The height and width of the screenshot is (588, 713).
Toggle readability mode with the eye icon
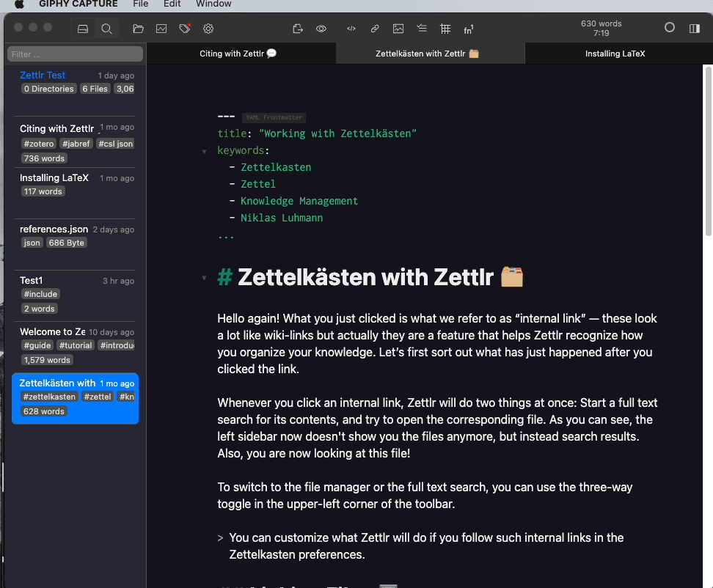pyautogui.click(x=321, y=29)
